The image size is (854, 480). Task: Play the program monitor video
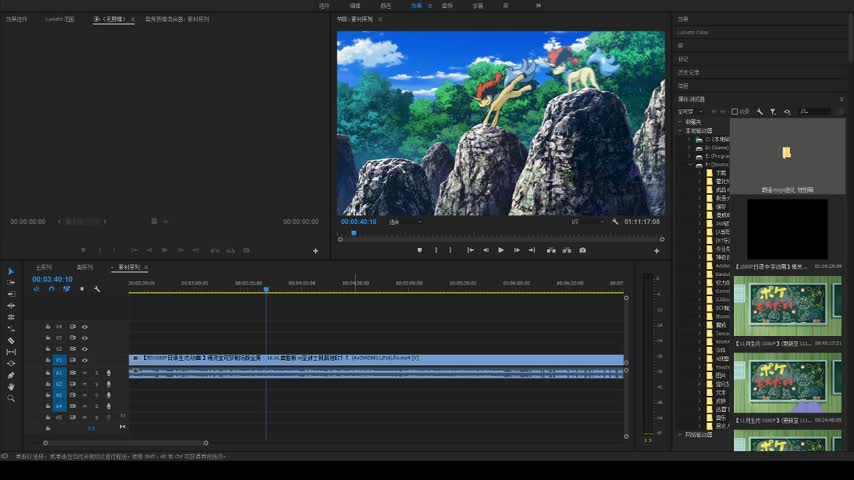pyautogui.click(x=501, y=251)
